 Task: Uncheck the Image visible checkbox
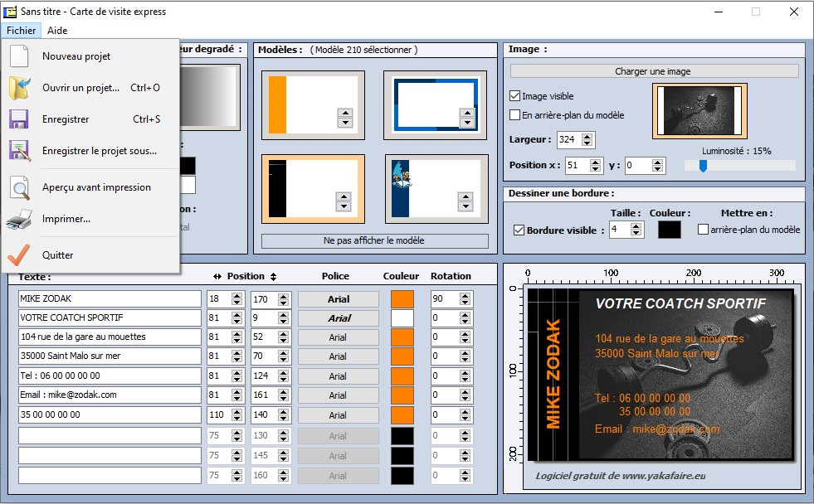(x=515, y=96)
